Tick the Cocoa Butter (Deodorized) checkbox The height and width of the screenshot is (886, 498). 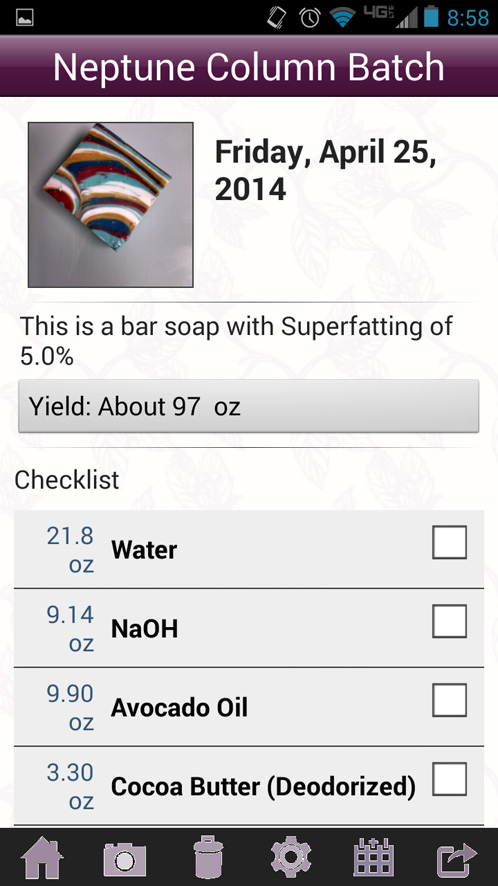[x=449, y=779]
